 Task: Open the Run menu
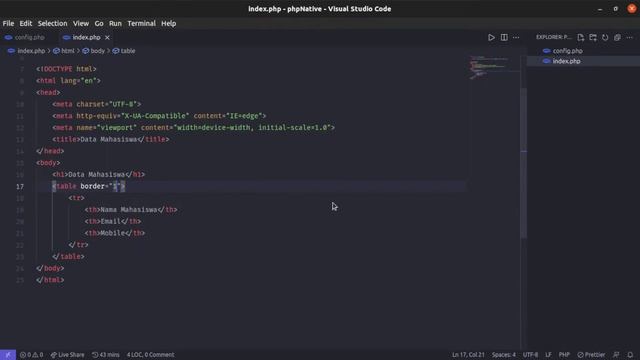(115, 24)
